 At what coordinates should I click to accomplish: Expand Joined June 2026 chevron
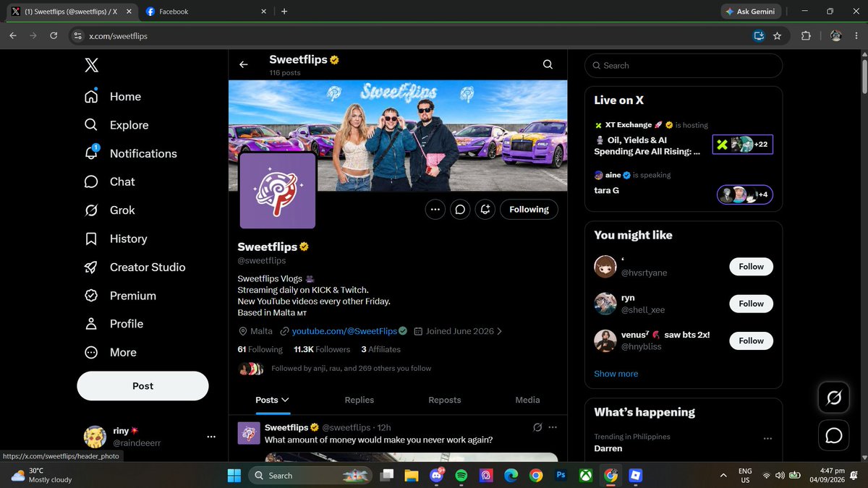499,331
